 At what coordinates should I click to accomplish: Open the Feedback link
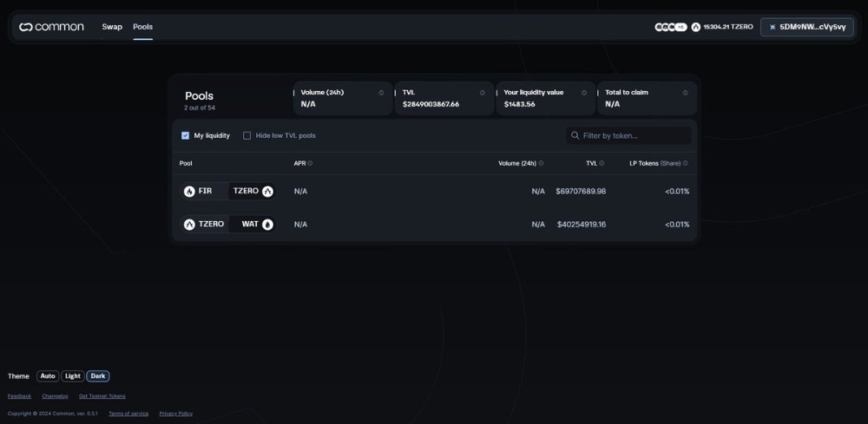coord(19,395)
